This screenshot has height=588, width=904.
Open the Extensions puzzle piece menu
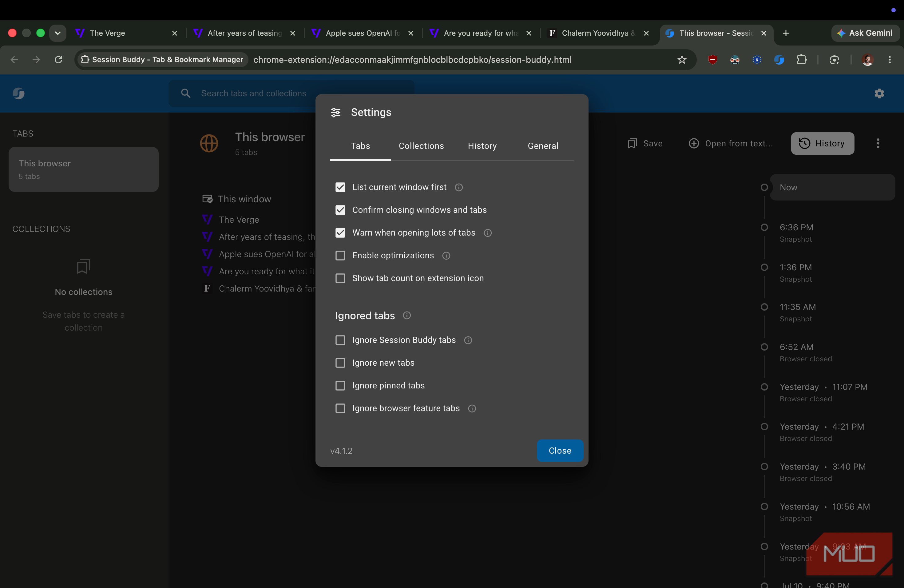click(x=801, y=60)
